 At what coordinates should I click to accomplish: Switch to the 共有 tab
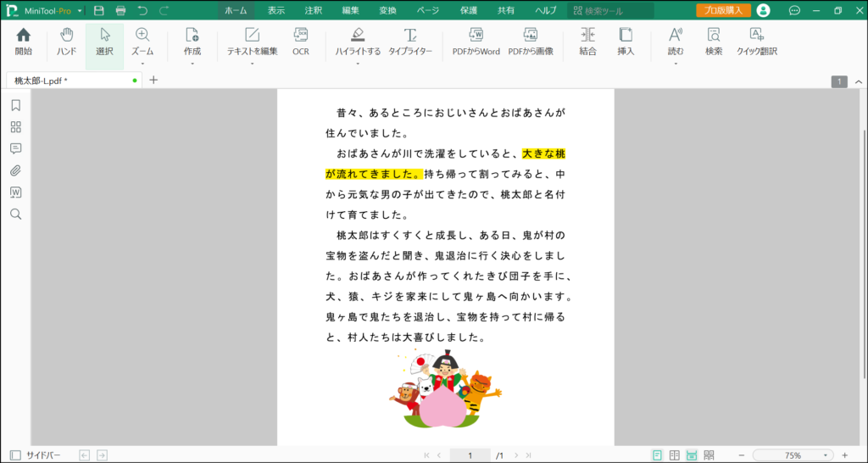pos(505,10)
